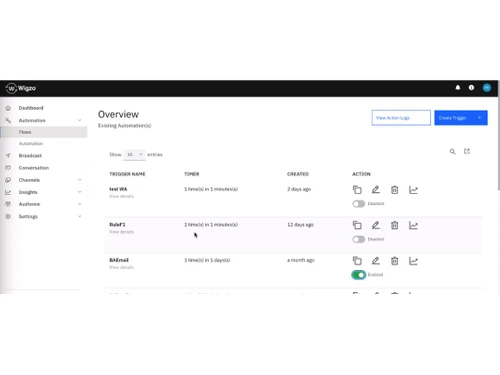Screen dimensions: 500x375
Task: Click the View Action Logs button
Action: [401, 118]
